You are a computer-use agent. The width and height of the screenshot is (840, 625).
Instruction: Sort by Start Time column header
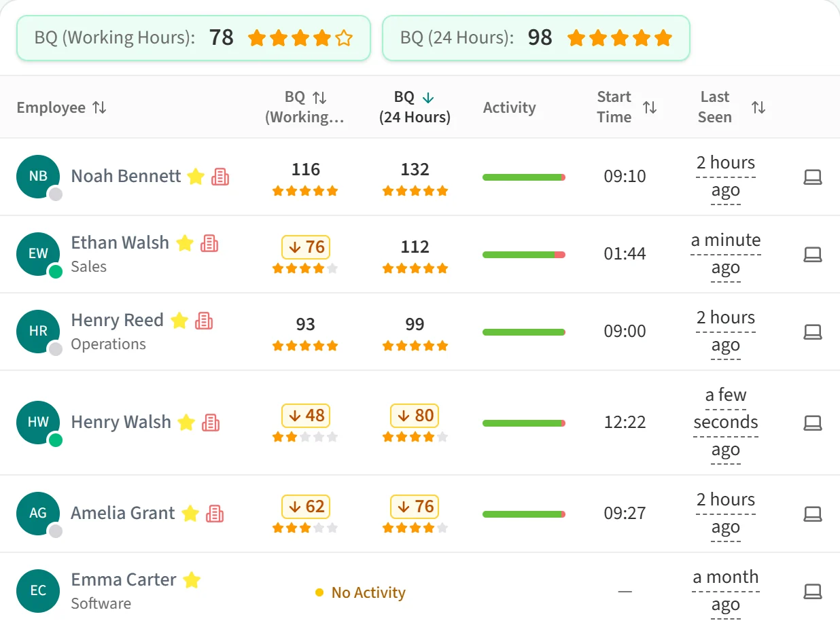627,107
